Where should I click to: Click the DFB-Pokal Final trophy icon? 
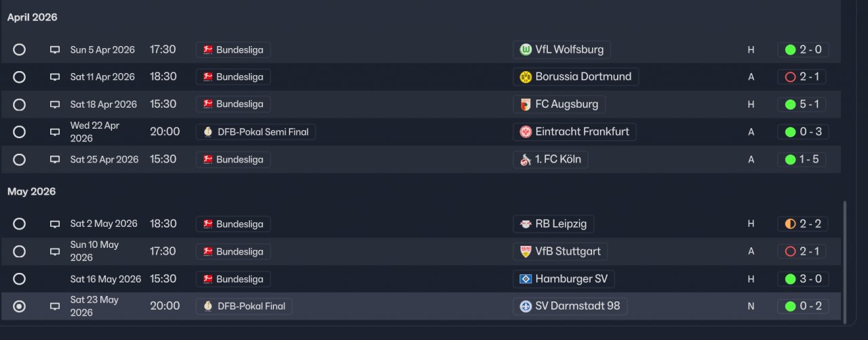(x=208, y=306)
